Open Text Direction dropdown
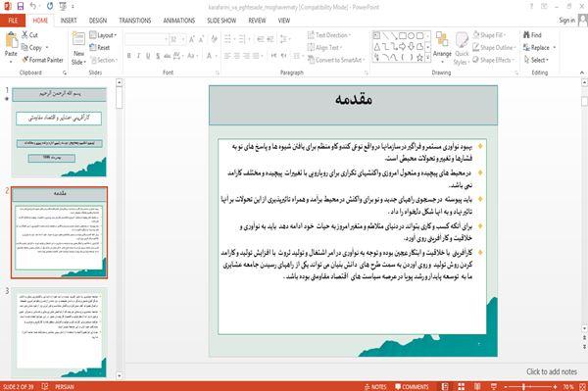The image size is (588, 391). click(329, 35)
